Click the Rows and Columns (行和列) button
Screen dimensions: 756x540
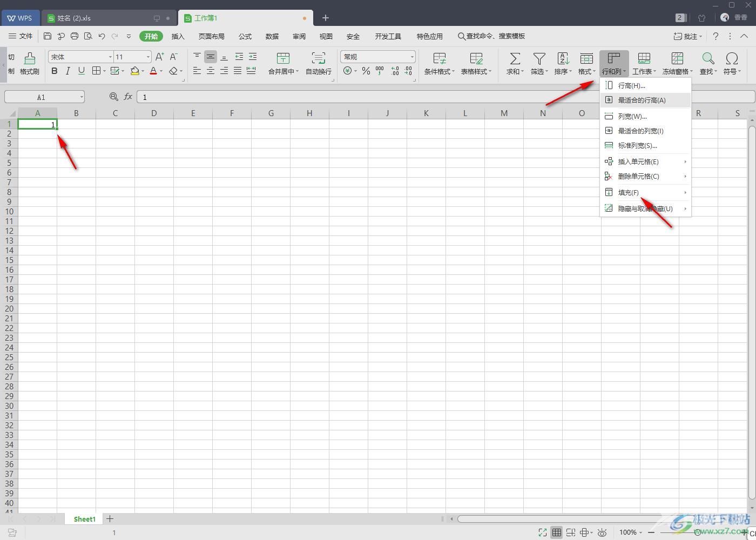(614, 64)
